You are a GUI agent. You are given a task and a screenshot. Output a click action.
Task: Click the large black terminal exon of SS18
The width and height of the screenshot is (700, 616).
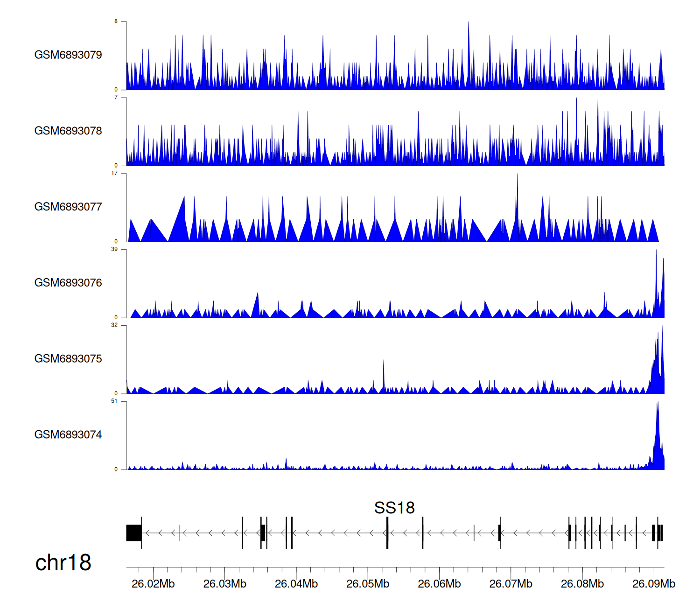point(134,533)
